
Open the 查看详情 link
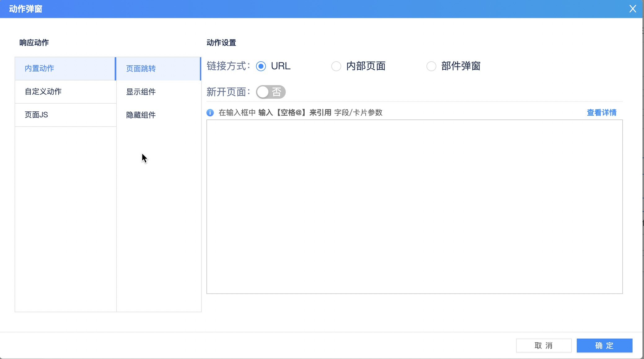coord(602,113)
